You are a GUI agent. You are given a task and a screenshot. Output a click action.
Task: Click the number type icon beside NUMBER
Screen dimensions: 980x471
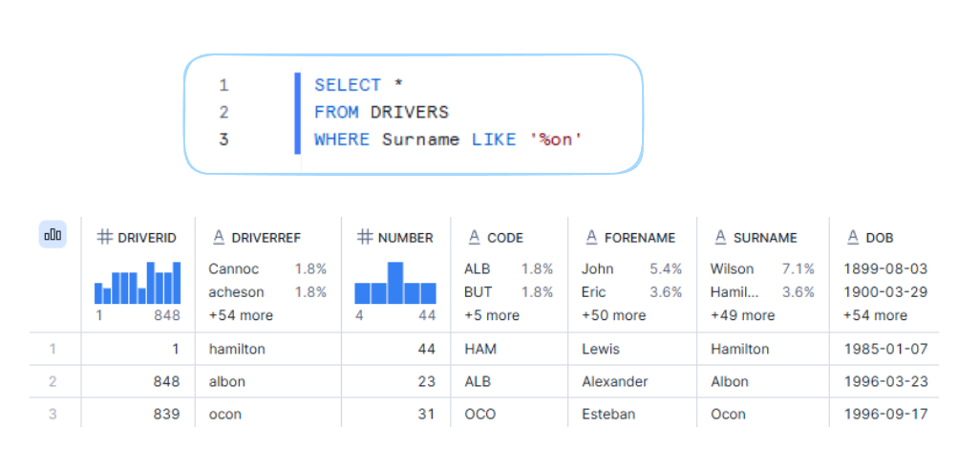click(x=365, y=238)
